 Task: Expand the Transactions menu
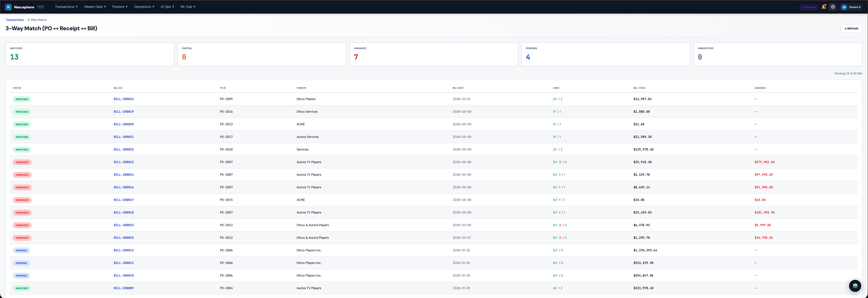tap(66, 7)
